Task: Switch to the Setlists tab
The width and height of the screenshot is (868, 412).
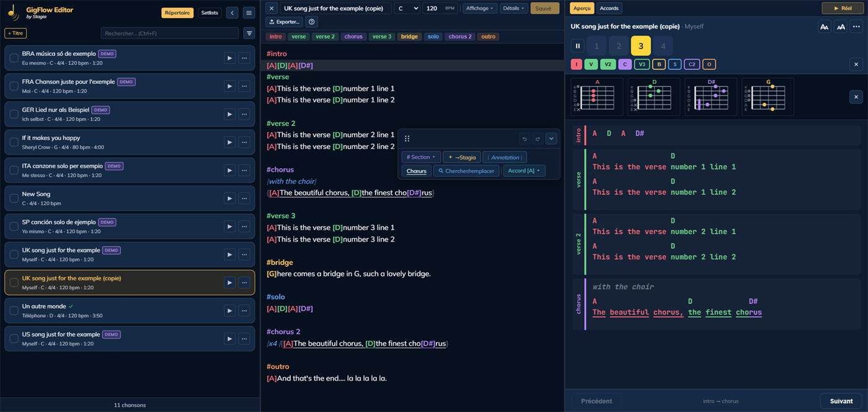Action: tap(210, 12)
